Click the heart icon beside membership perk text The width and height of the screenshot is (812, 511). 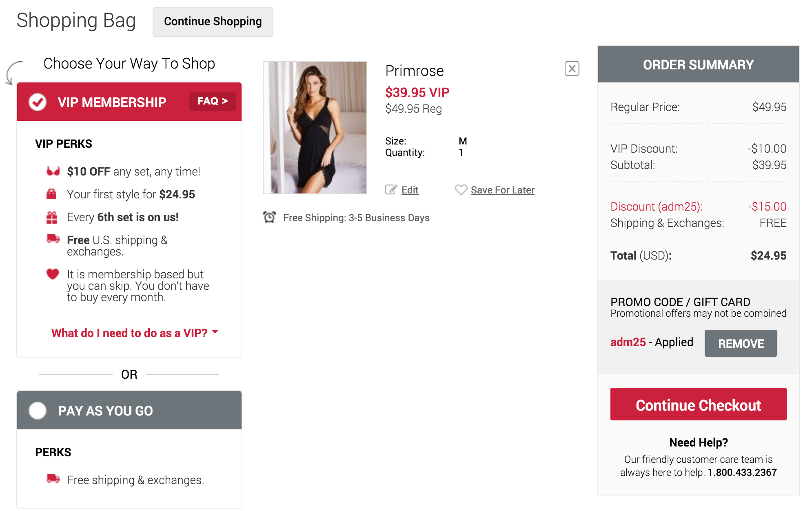point(52,275)
